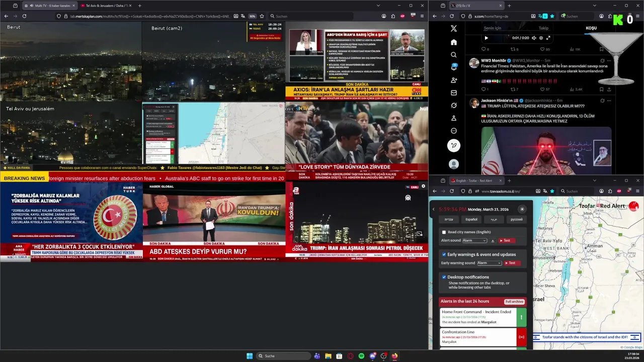Click the taskbar Suche search box
Viewport: 644px width, 362px height.
click(283, 356)
